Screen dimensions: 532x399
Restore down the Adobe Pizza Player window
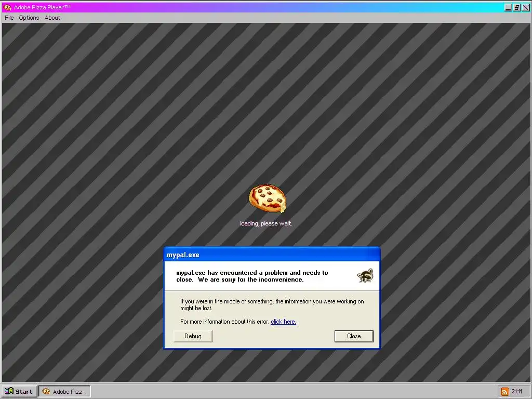pyautogui.click(x=517, y=7)
